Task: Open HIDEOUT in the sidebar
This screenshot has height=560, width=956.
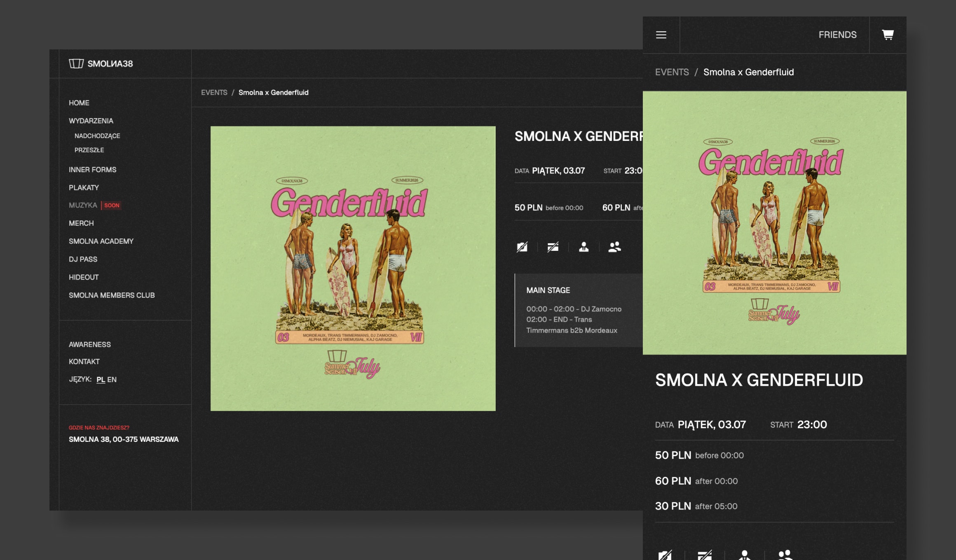Action: point(84,278)
